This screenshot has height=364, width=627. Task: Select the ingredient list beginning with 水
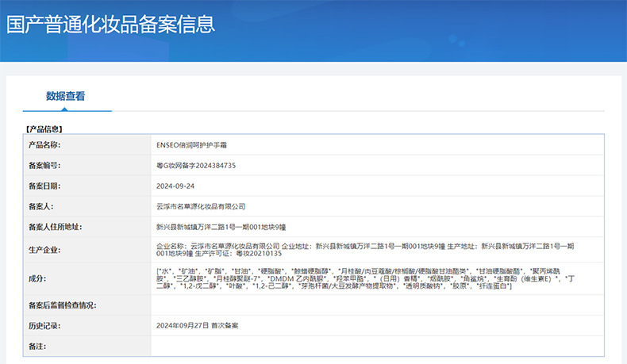tap(365, 278)
